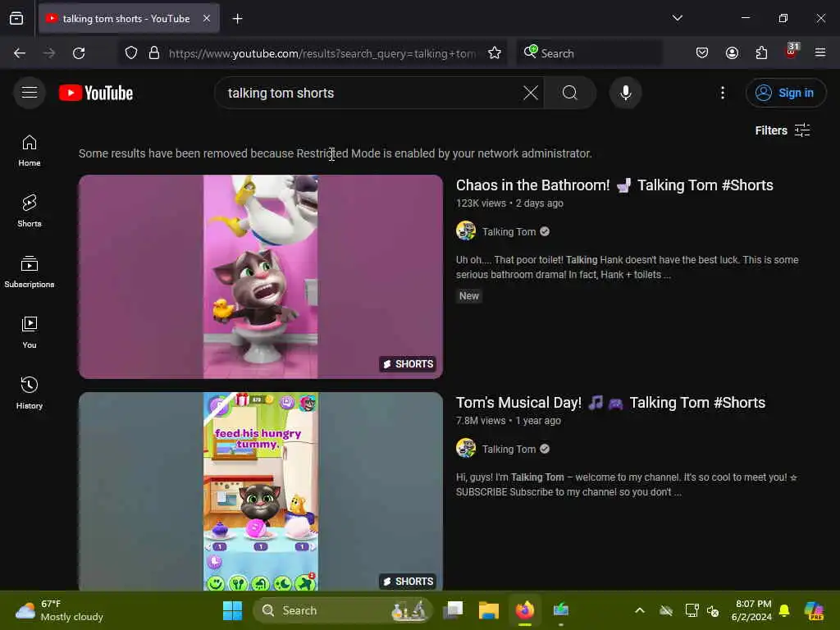Open Firefox View icon
Image resolution: width=840 pixels, height=630 pixels.
coord(16,18)
